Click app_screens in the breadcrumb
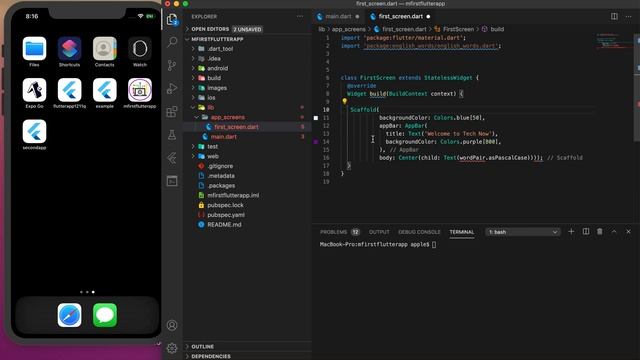Viewport: 640px width, 360px height. click(349, 29)
